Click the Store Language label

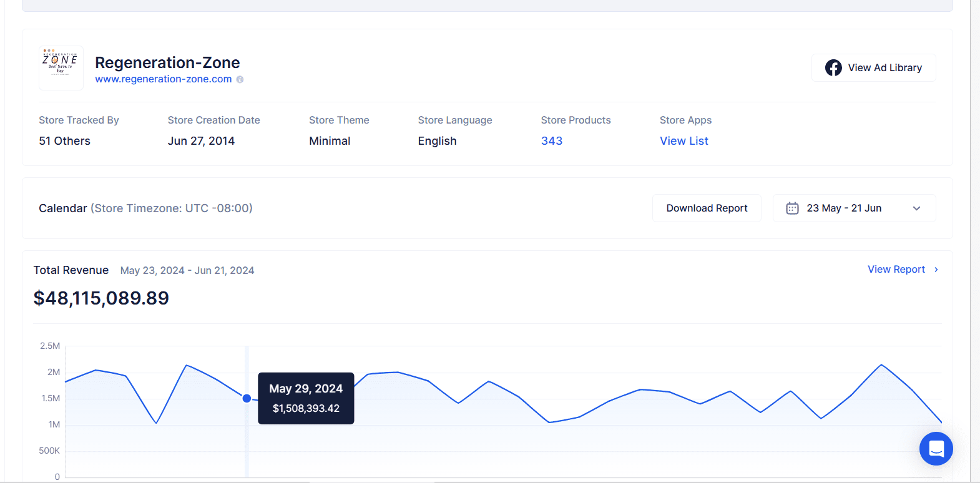(455, 120)
